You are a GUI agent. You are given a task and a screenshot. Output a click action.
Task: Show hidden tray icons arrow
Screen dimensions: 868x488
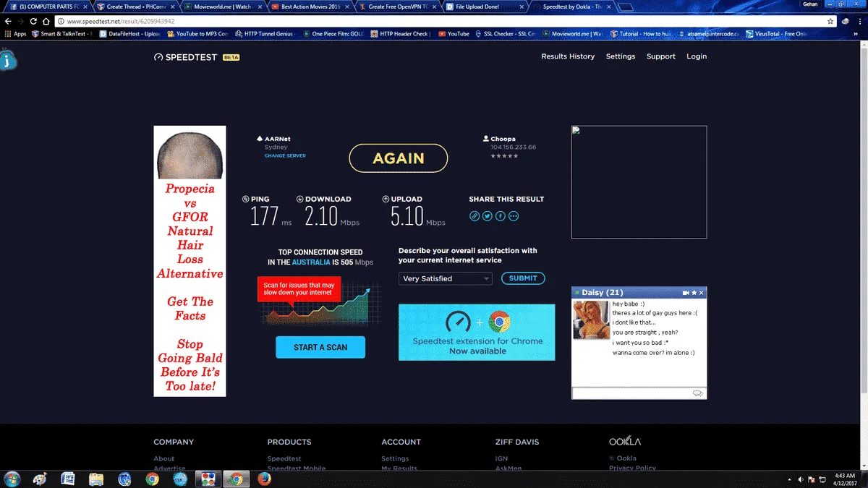coord(789,479)
